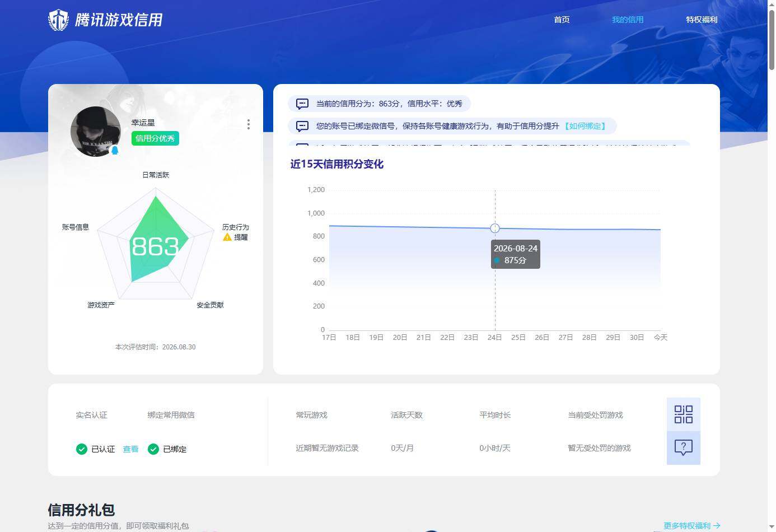This screenshot has width=776, height=532.
Task: Open the QR code icon button
Action: pos(683,414)
